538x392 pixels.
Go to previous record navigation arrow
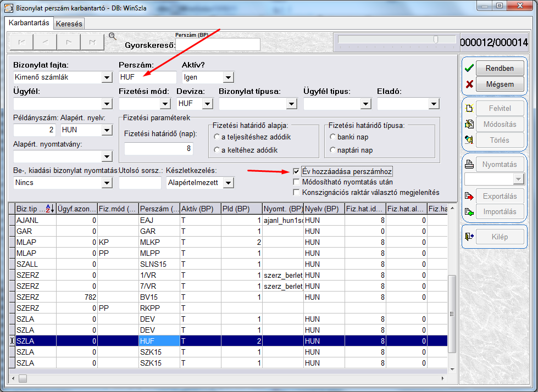(45, 42)
